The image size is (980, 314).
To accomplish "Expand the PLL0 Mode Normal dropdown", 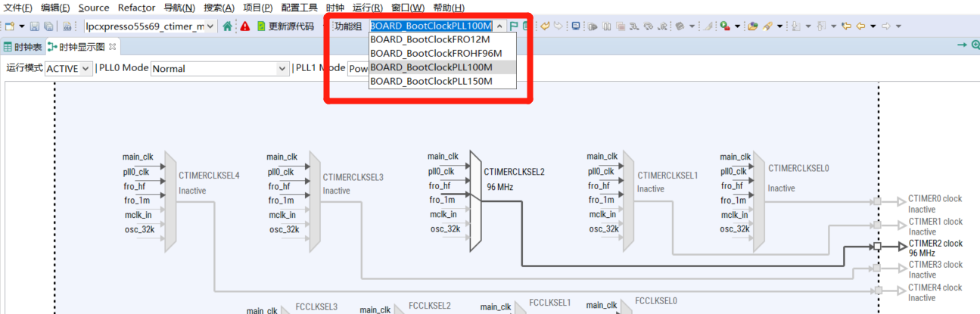I will (219, 69).
